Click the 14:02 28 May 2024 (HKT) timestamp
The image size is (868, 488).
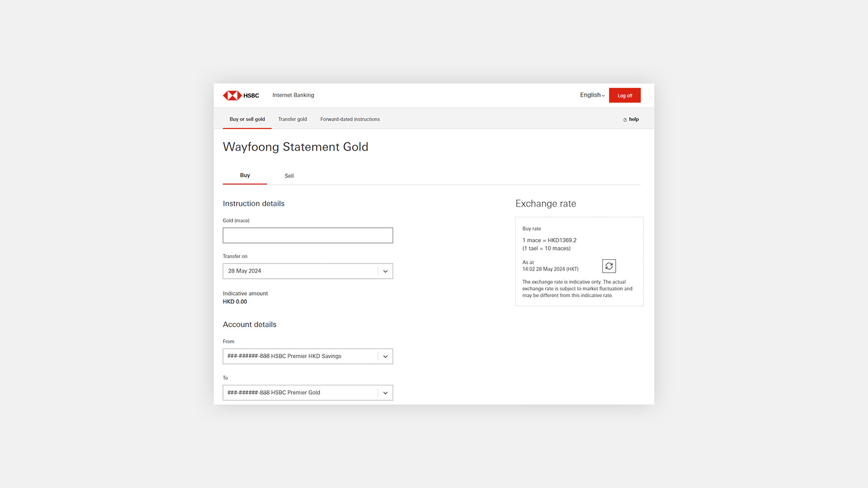pos(550,269)
